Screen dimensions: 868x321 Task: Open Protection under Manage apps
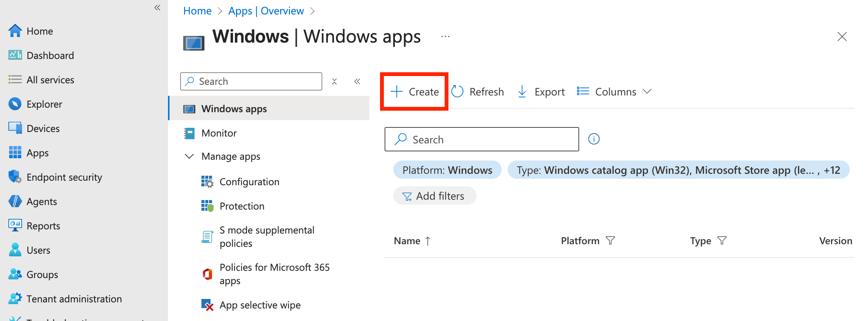[x=242, y=206]
